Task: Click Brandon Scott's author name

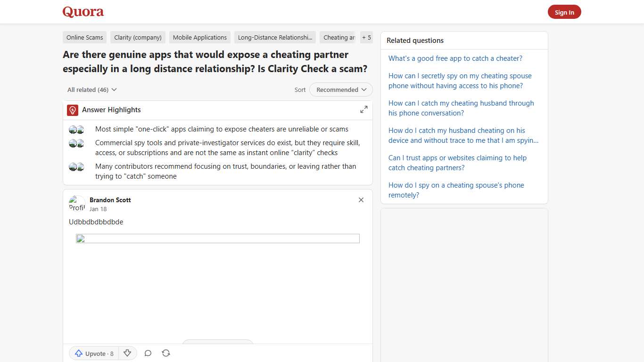Action: point(110,200)
